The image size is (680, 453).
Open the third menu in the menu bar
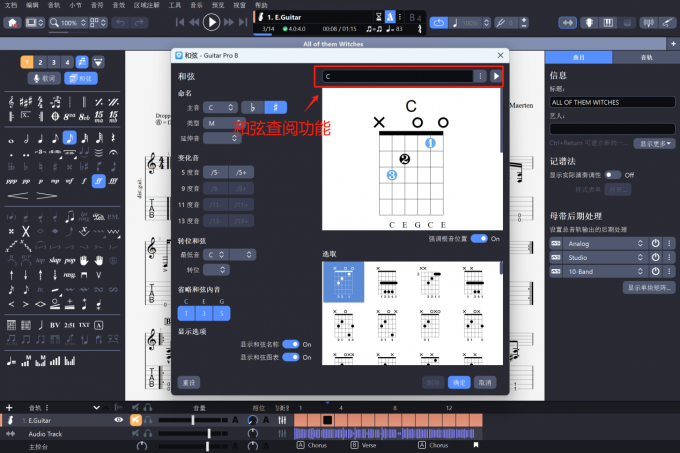click(x=54, y=5)
